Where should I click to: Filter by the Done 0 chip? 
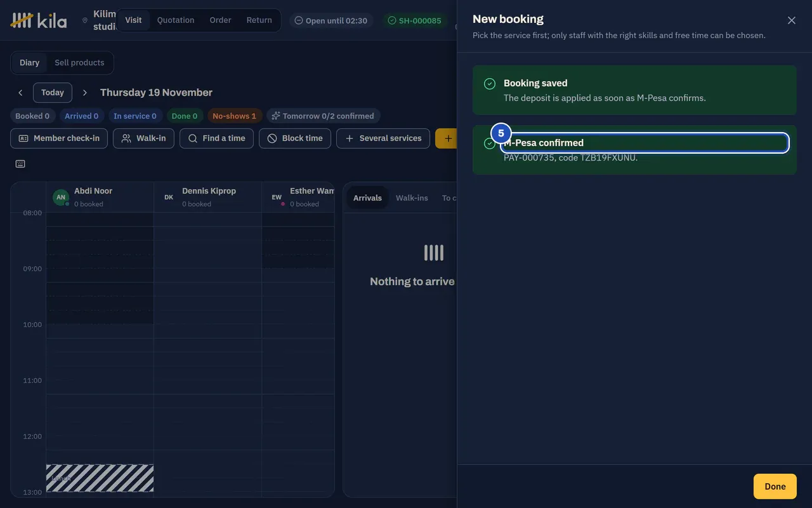pos(185,116)
